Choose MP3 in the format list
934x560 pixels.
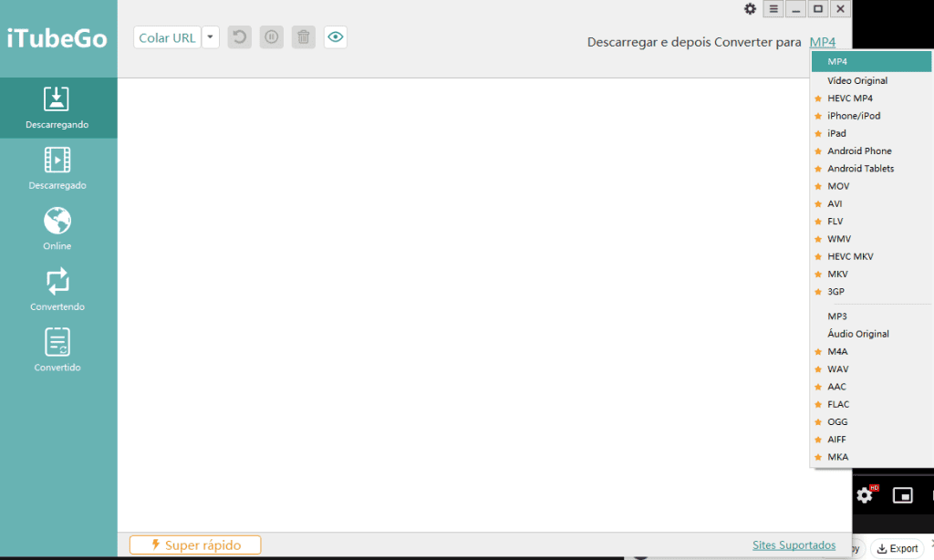tap(837, 316)
